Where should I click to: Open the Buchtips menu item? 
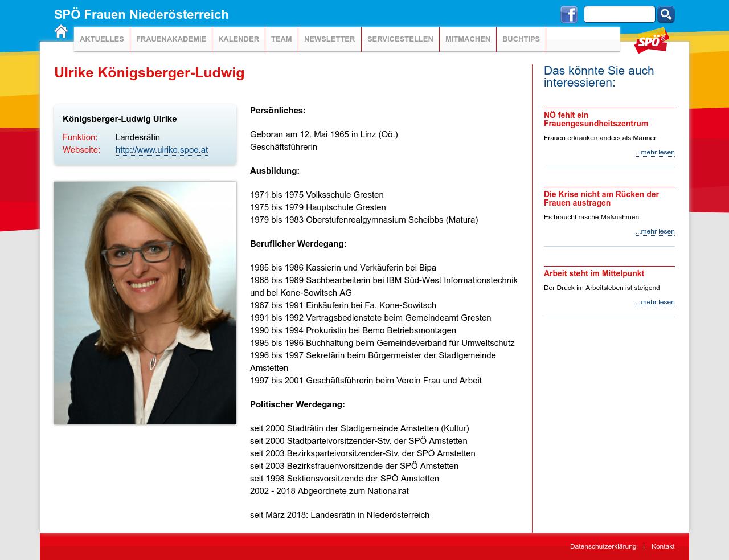pyautogui.click(x=521, y=39)
